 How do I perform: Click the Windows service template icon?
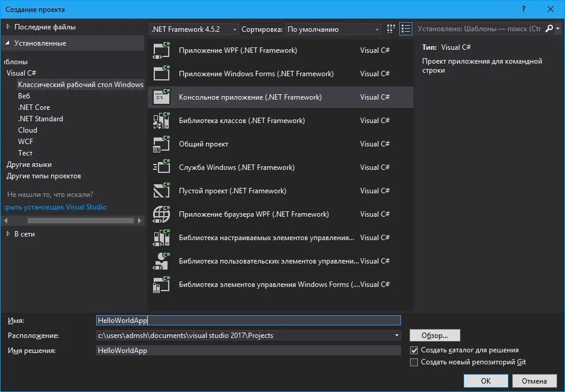click(162, 167)
